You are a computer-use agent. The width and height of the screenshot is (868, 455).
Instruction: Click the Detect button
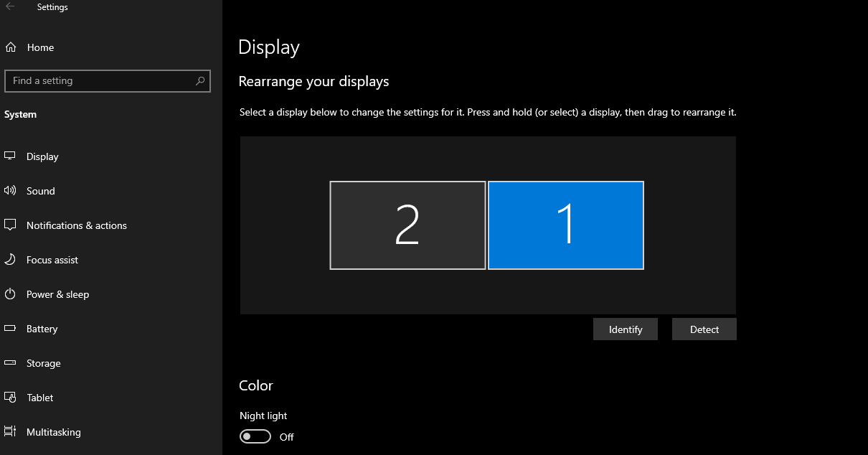click(x=704, y=329)
